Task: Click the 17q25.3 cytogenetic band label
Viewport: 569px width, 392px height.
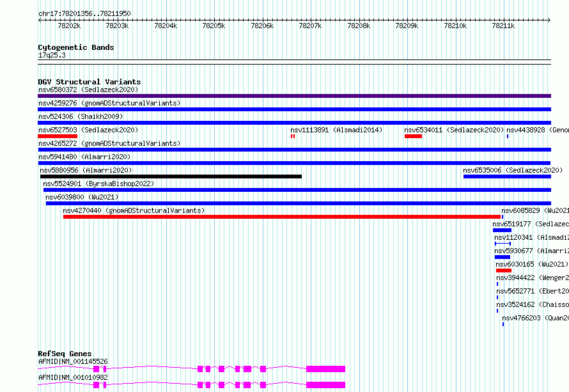Action: [52, 55]
